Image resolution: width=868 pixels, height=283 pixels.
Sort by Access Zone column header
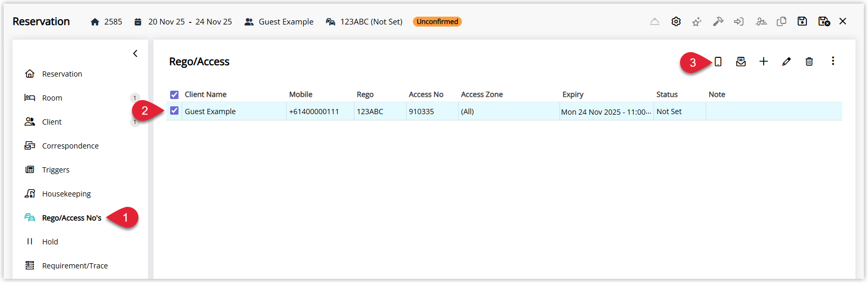click(482, 94)
